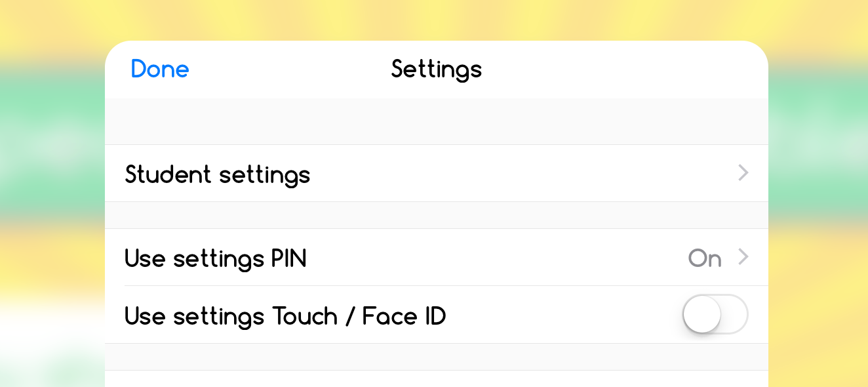
Task: Click the gray divider between Student settings and PIN
Action: pos(437,215)
